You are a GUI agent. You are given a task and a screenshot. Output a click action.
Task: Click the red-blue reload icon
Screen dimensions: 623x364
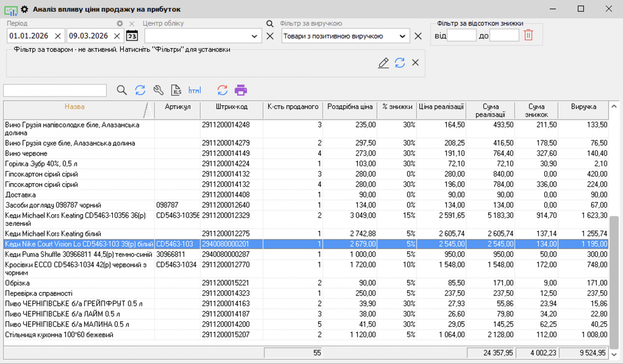[x=222, y=90]
